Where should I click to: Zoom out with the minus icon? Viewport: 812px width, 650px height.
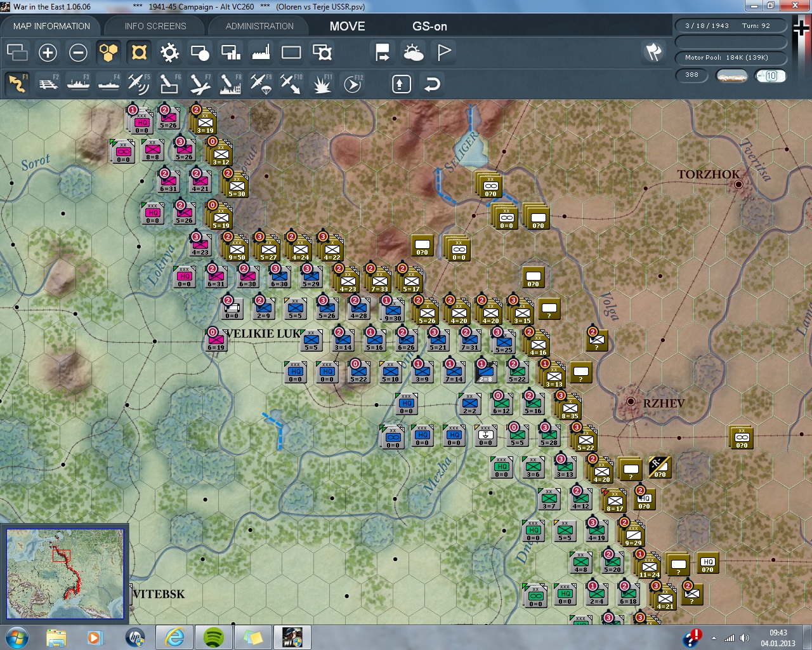[x=78, y=52]
